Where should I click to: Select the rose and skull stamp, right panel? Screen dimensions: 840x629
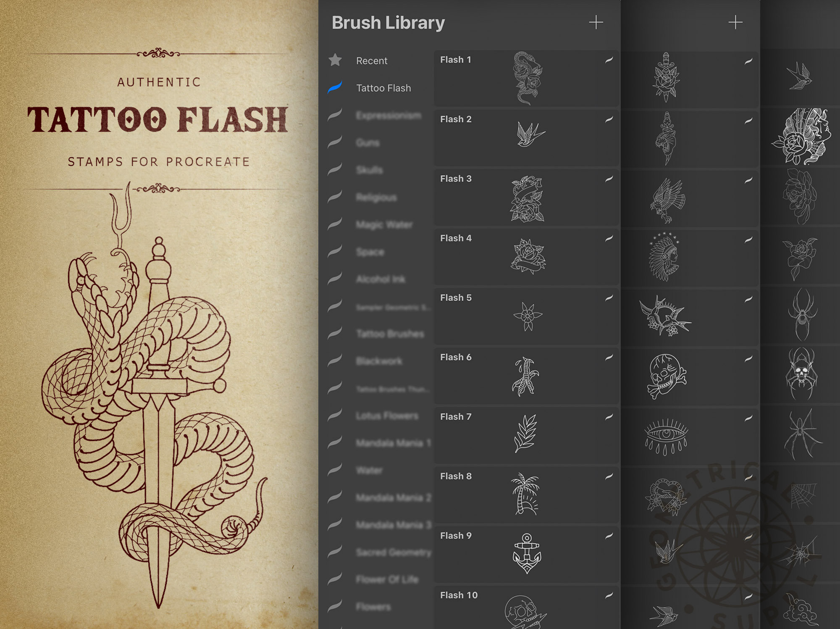(x=800, y=197)
